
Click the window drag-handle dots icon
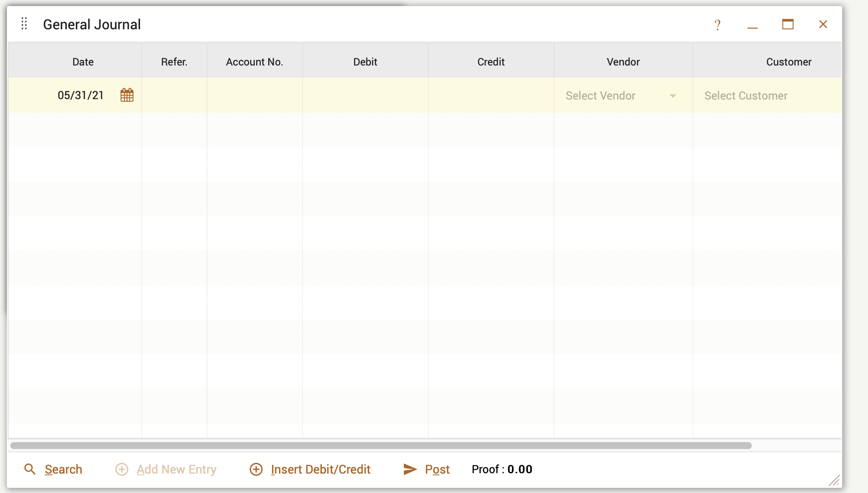pos(24,24)
